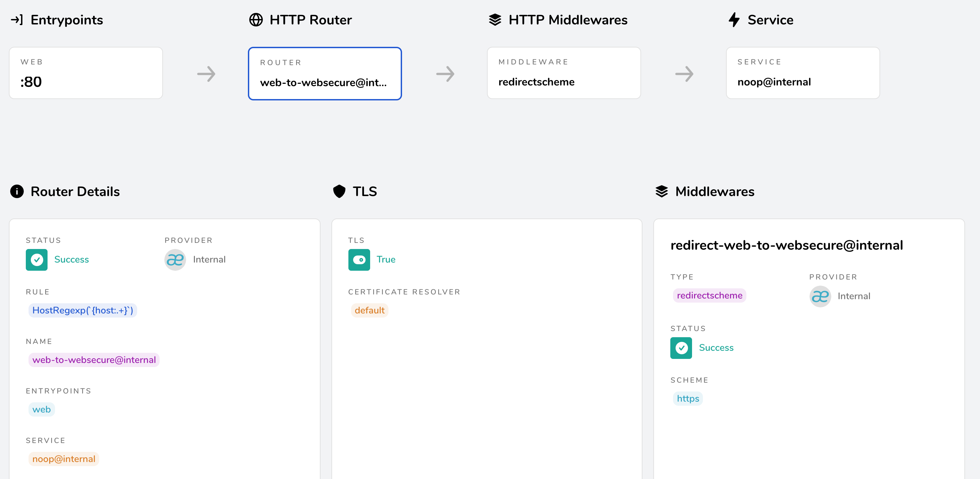The height and width of the screenshot is (479, 980).
Task: Click the Router Details Internal provider icon
Action: (x=175, y=260)
